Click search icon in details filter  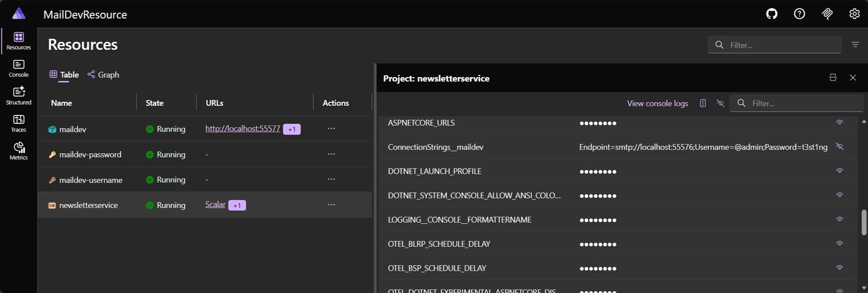[x=741, y=103]
